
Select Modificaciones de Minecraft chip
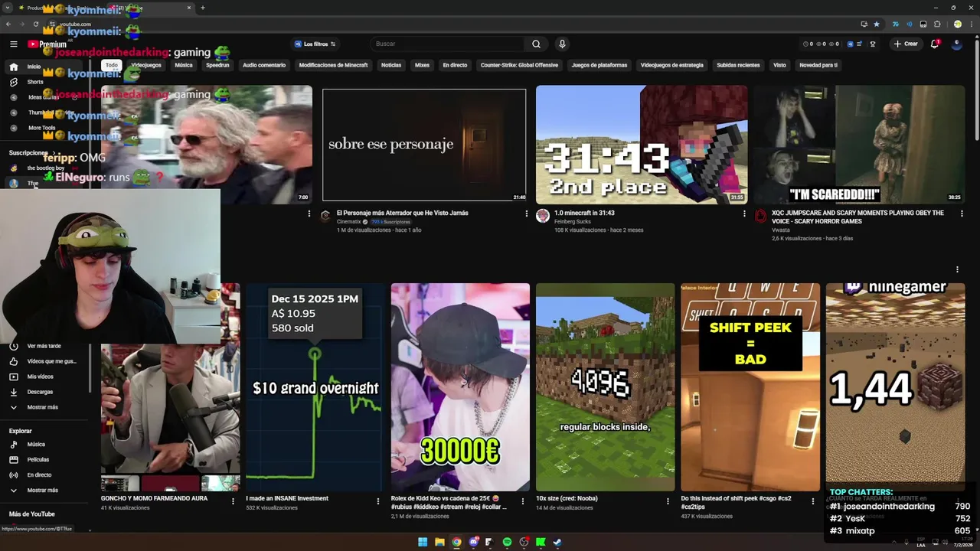[333, 65]
